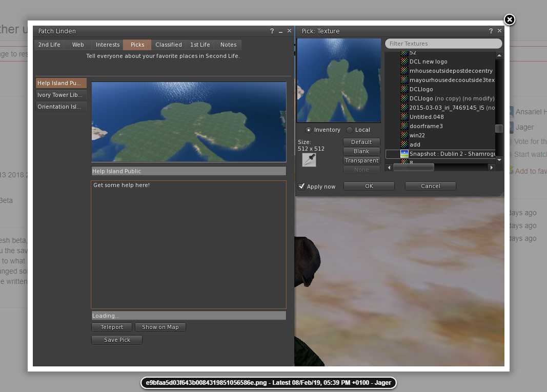
Task: Click the Default texture button
Action: click(x=361, y=142)
